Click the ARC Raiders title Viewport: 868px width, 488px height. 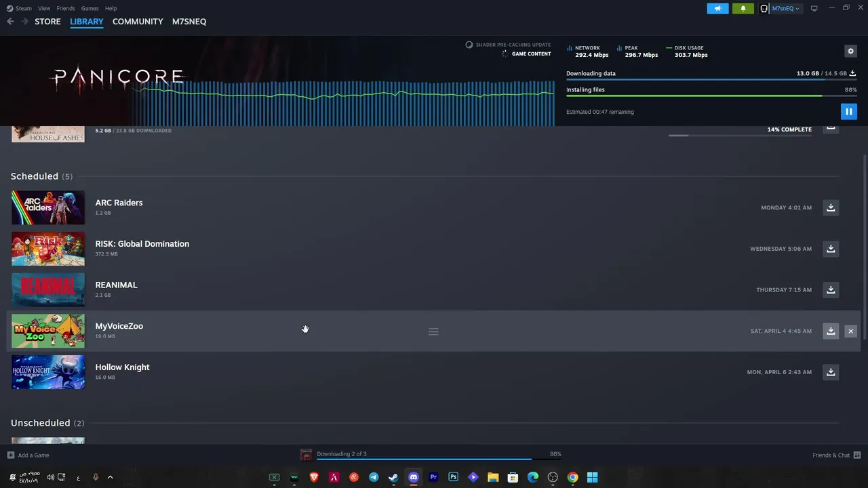click(119, 203)
